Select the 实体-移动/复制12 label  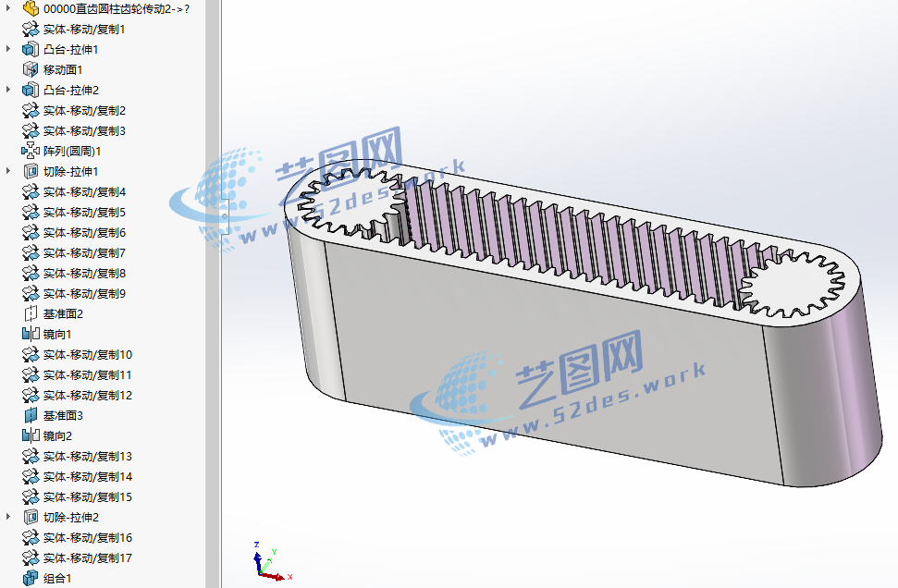(x=88, y=396)
